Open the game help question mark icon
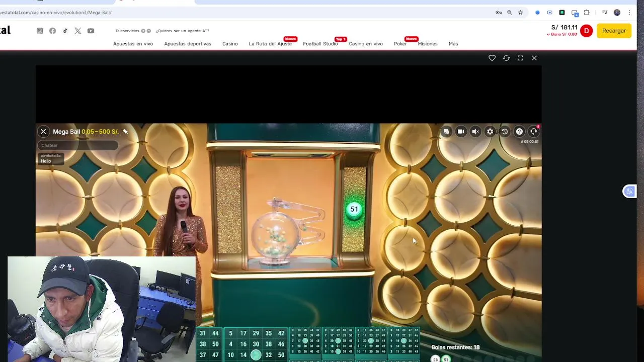This screenshot has height=362, width=644. pyautogui.click(x=519, y=132)
